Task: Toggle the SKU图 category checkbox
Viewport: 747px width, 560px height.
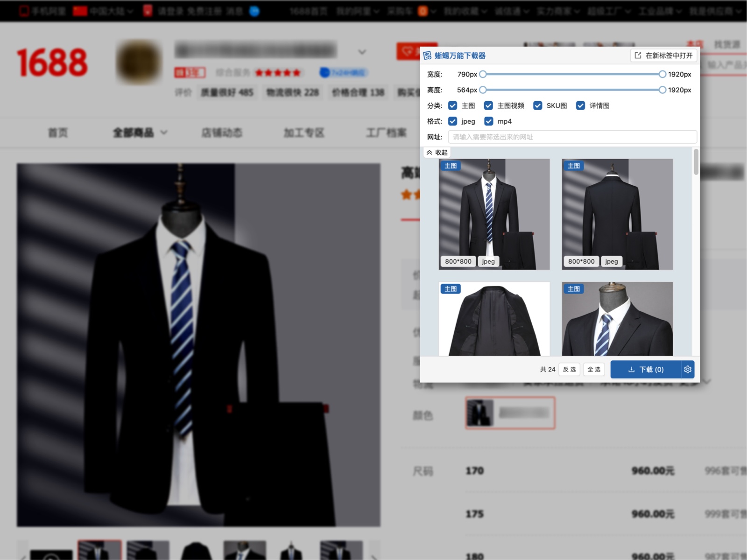Action: [538, 105]
